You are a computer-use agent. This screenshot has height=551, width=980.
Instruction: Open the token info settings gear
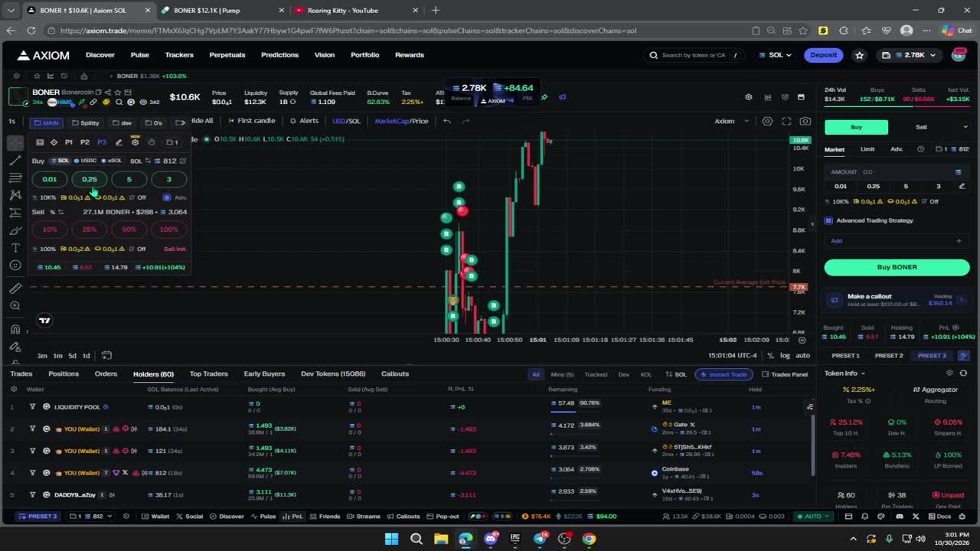[x=950, y=373]
